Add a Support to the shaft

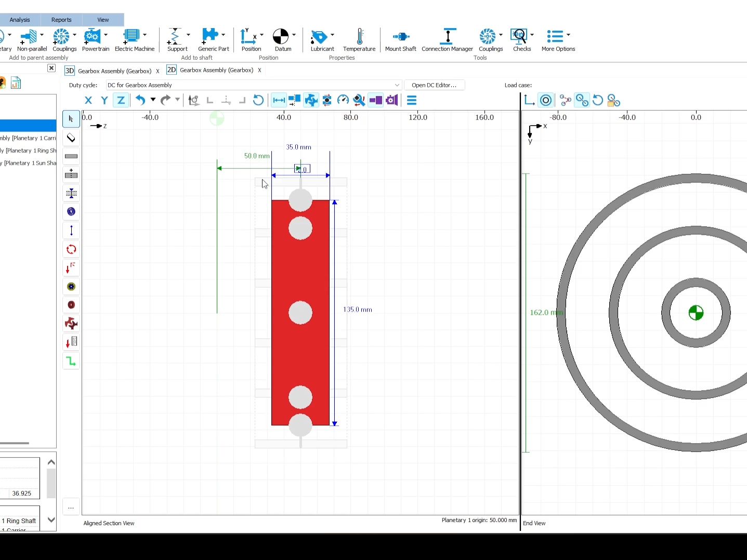tap(174, 36)
